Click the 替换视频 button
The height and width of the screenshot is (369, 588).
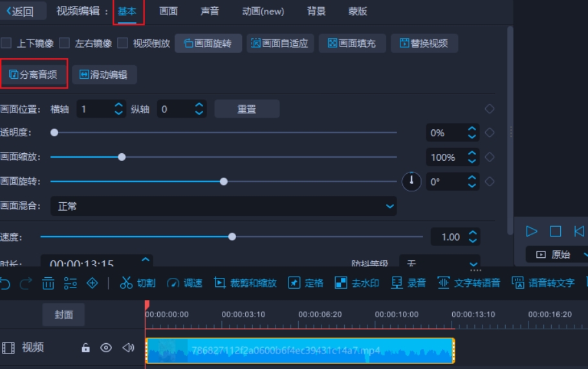click(424, 43)
